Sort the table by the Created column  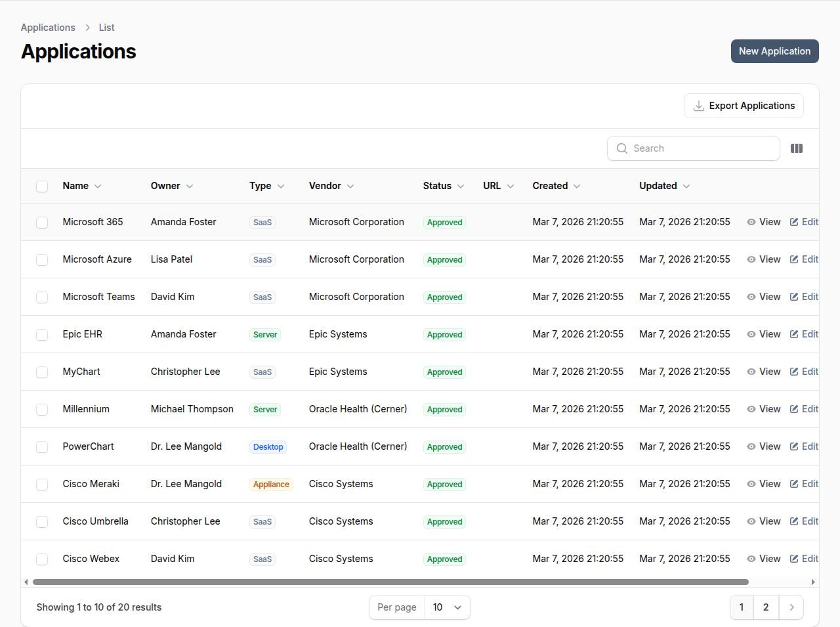click(x=556, y=186)
